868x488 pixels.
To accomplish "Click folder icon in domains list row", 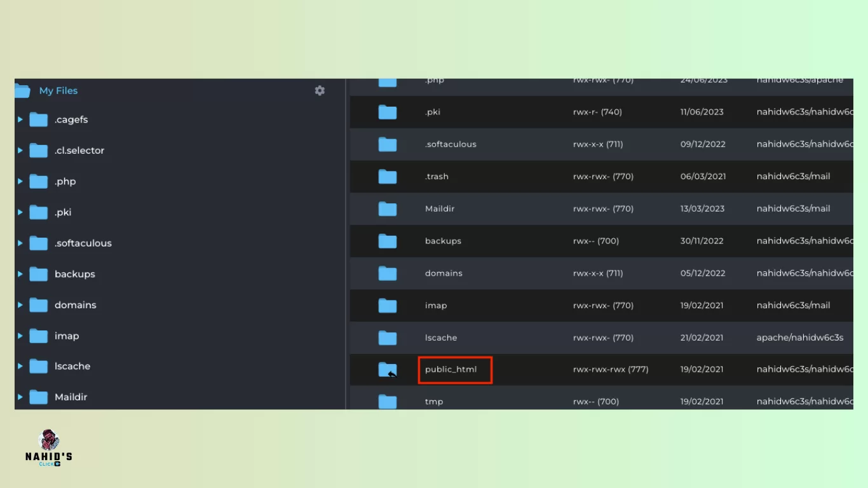I will coord(388,273).
